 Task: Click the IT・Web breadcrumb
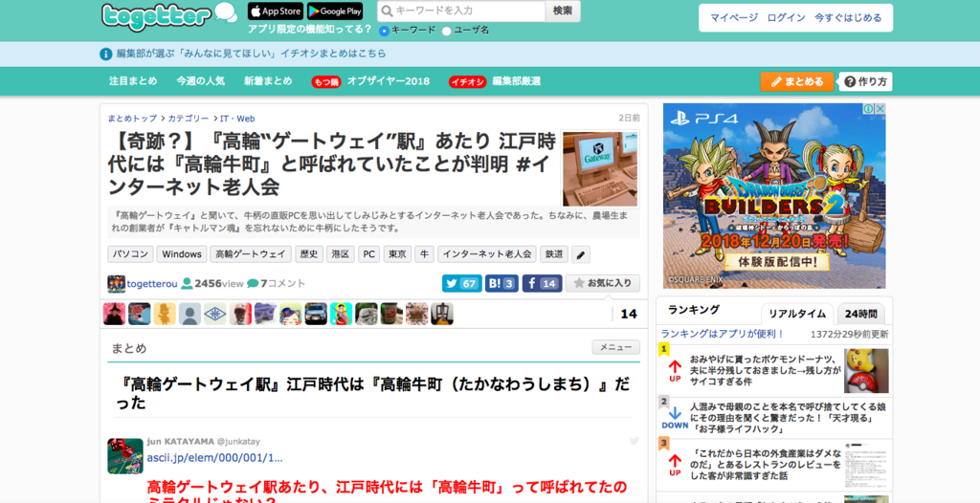237,118
